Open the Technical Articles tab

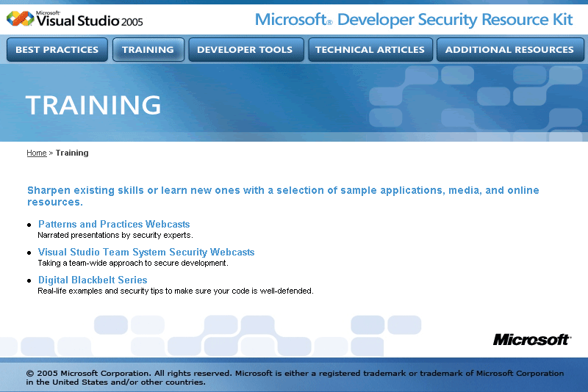[x=370, y=49]
